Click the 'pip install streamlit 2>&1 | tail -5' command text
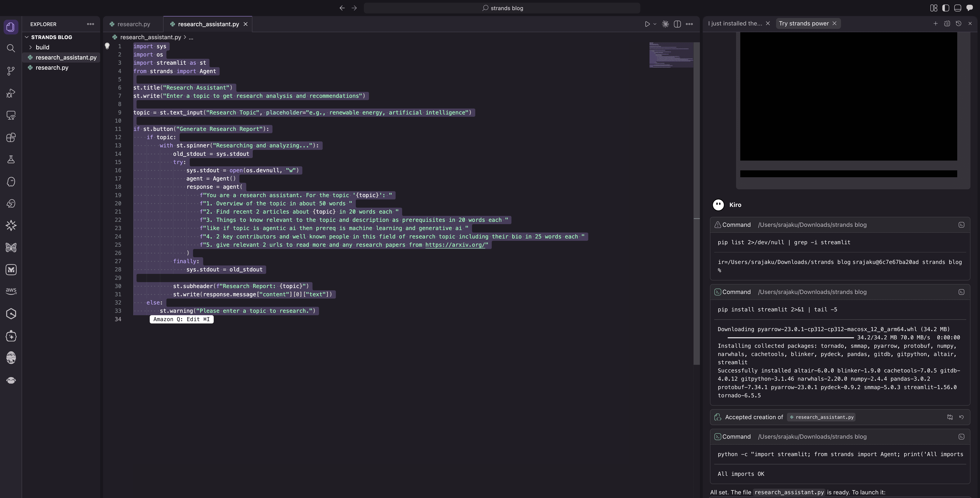The height and width of the screenshot is (498, 980). tap(777, 309)
